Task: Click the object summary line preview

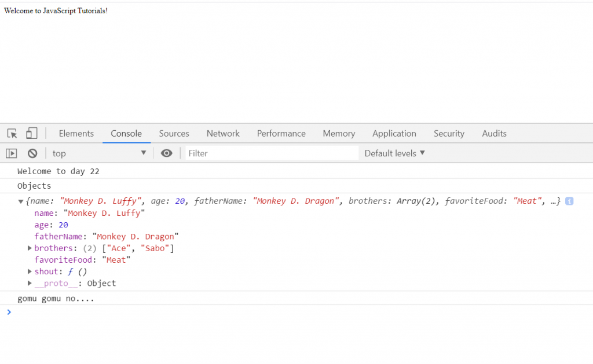Action: [x=293, y=201]
